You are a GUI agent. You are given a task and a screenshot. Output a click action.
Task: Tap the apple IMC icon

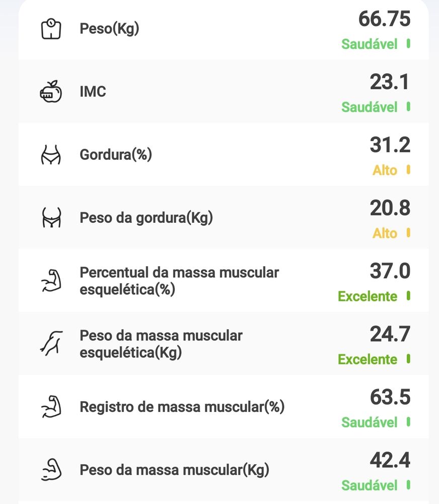click(x=50, y=92)
